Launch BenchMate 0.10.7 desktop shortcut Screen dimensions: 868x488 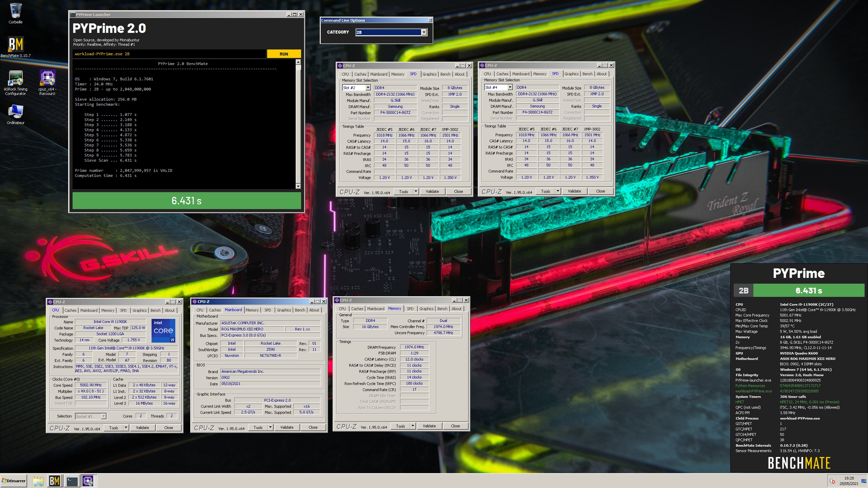click(16, 47)
